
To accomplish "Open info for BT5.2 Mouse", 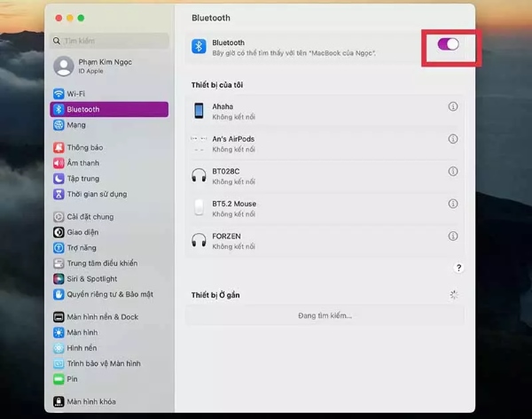I will coord(453,204).
